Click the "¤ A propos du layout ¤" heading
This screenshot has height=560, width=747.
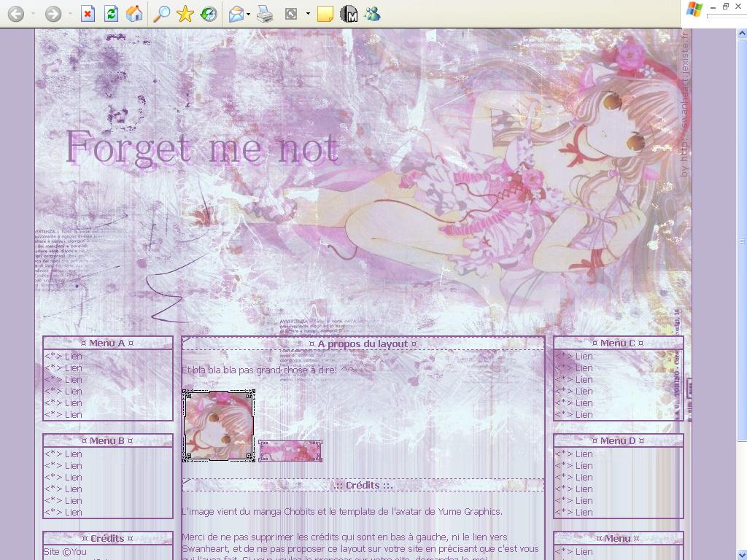point(363,344)
